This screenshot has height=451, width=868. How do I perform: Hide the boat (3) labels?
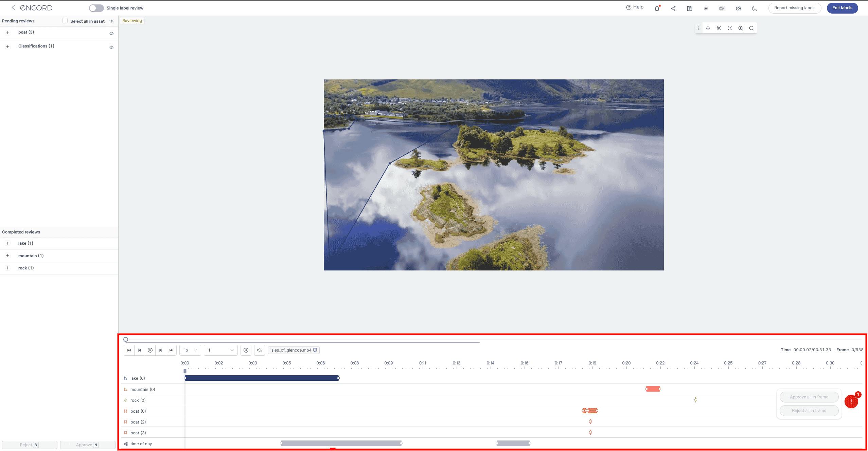pyautogui.click(x=111, y=33)
